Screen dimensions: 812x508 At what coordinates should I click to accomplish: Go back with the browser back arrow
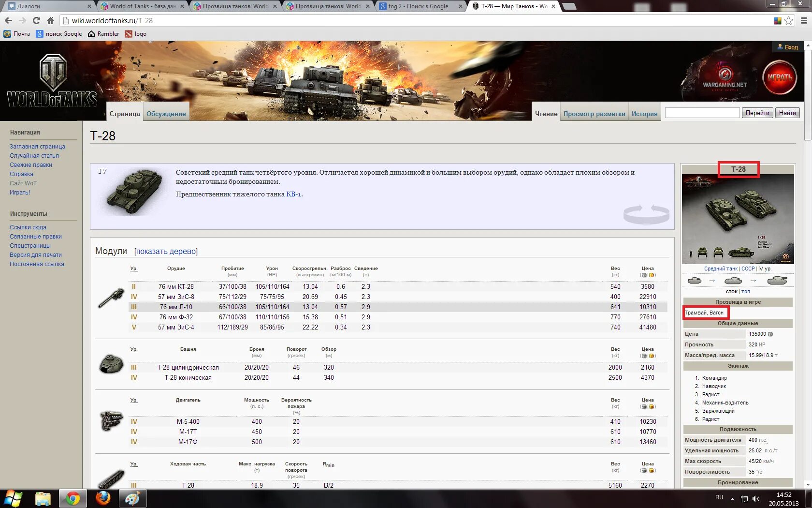(x=8, y=20)
